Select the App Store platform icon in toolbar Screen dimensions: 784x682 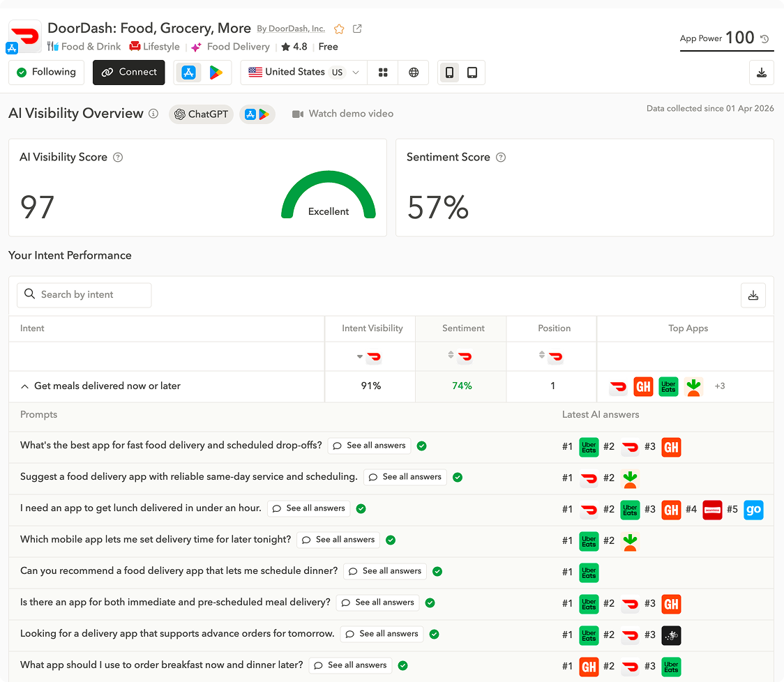(x=188, y=73)
